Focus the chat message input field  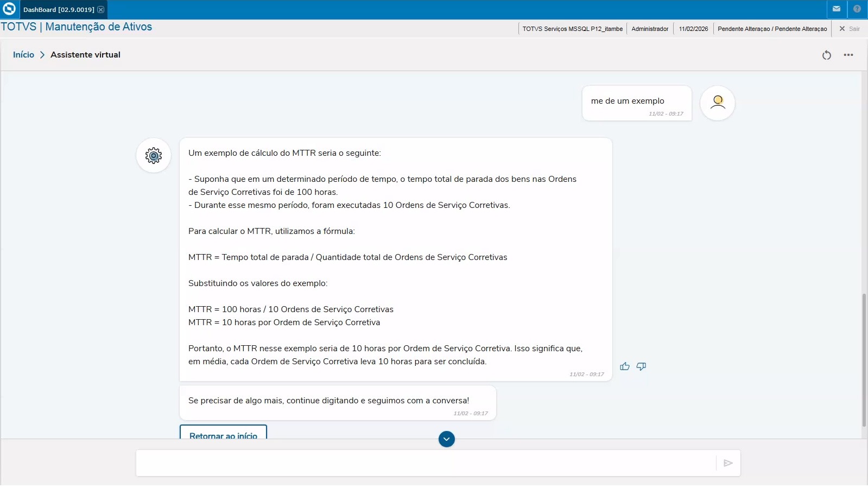[425, 463]
